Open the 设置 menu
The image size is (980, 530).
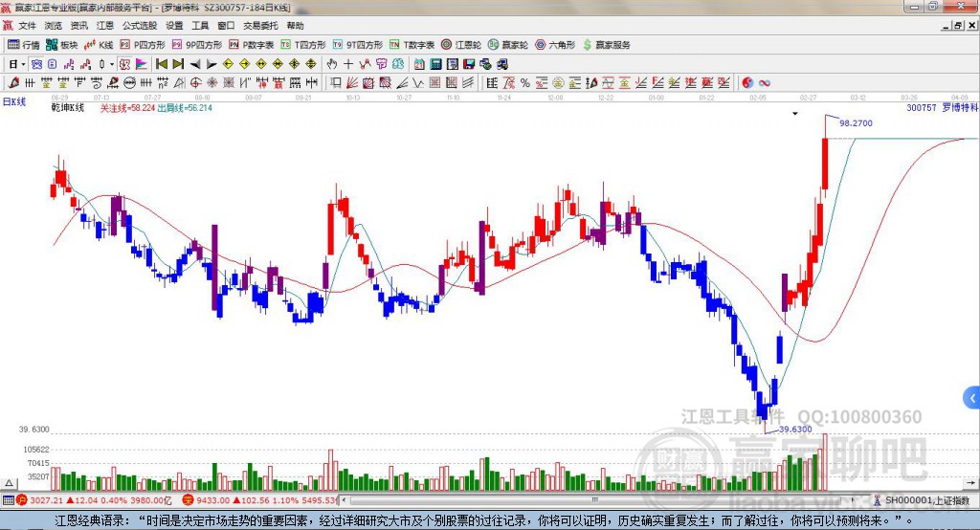click(174, 26)
